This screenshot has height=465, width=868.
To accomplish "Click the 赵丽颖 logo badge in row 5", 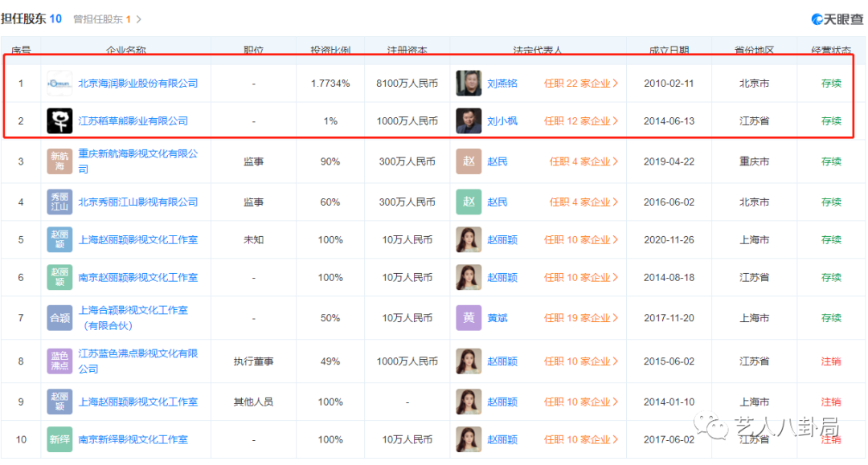I will pyautogui.click(x=59, y=239).
